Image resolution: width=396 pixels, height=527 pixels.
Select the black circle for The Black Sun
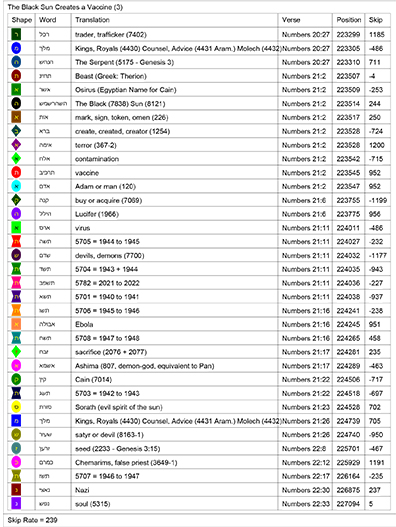16,104
